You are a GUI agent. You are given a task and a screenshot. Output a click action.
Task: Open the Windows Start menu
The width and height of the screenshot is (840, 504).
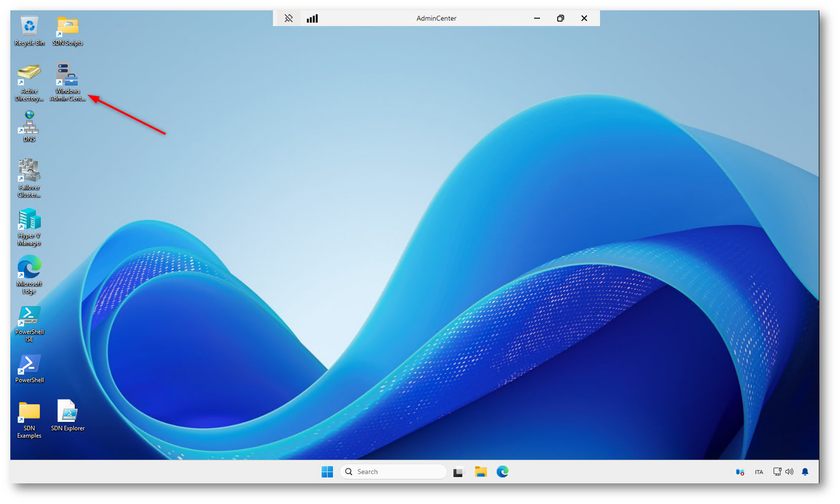point(327,472)
